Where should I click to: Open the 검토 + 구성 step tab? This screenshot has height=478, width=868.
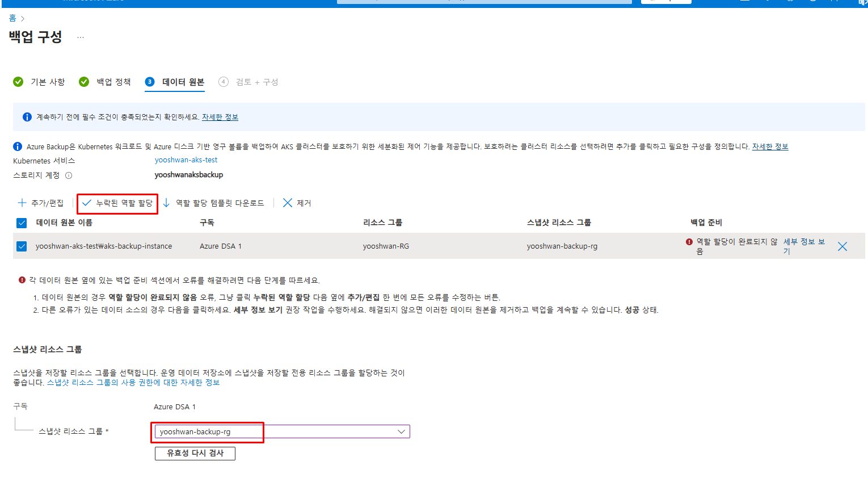(248, 82)
